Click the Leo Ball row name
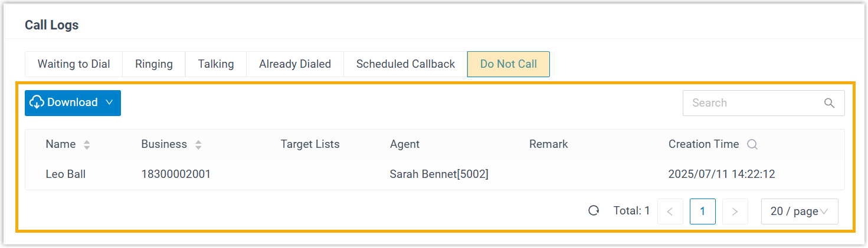Screen dimensions: 868x248 (x=65, y=174)
